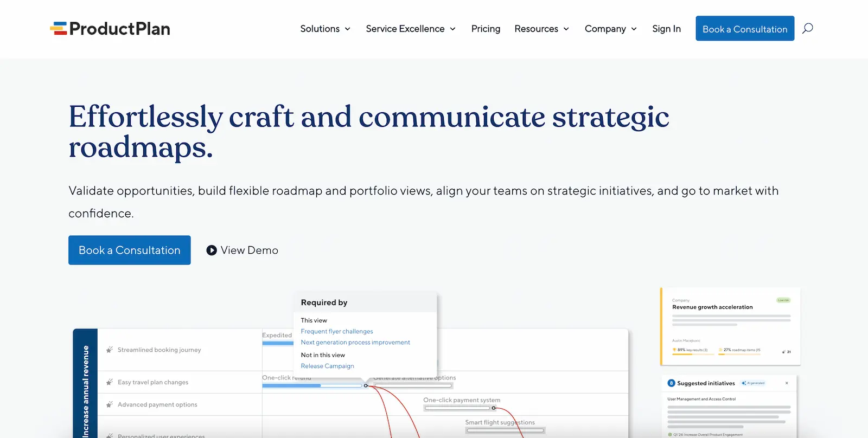Screen dimensions: 868x438
Task: Open the Release Campaign link
Action: coord(327,366)
